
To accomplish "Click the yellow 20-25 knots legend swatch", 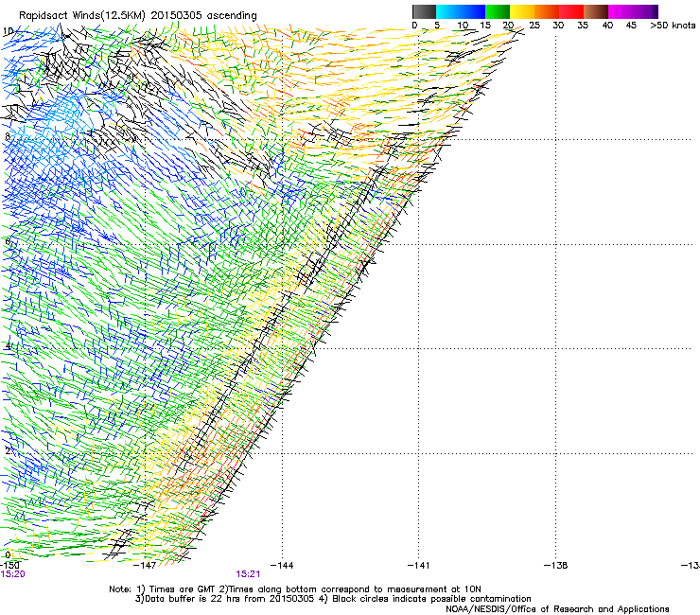I will (522, 11).
